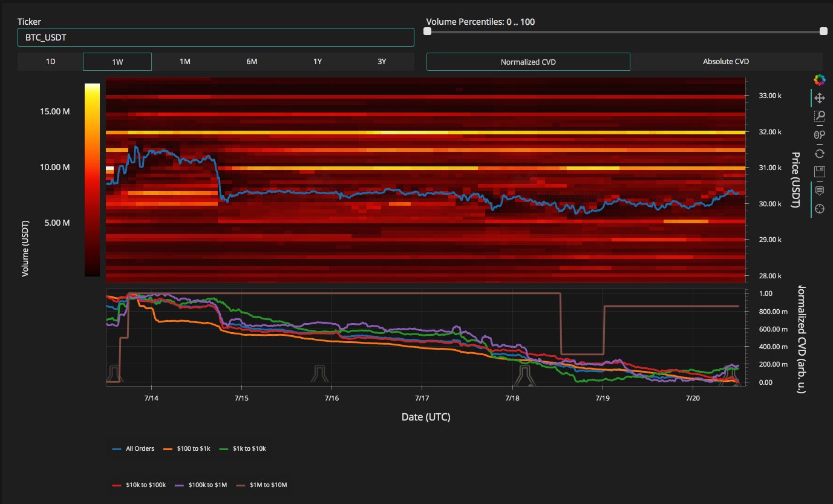Screen dimensions: 833x504
Task: Select the 1D time range
Action: (x=51, y=62)
